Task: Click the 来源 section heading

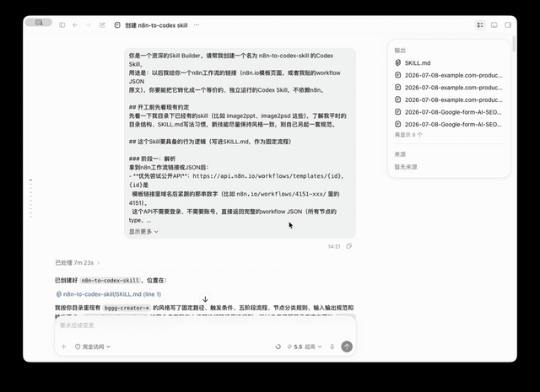Action: [400, 154]
